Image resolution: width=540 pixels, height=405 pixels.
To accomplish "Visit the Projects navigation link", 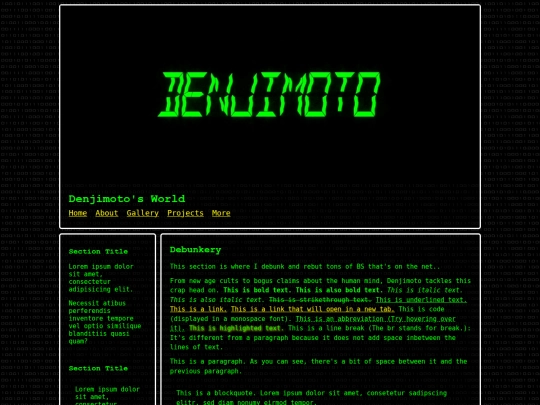I will [185, 213].
